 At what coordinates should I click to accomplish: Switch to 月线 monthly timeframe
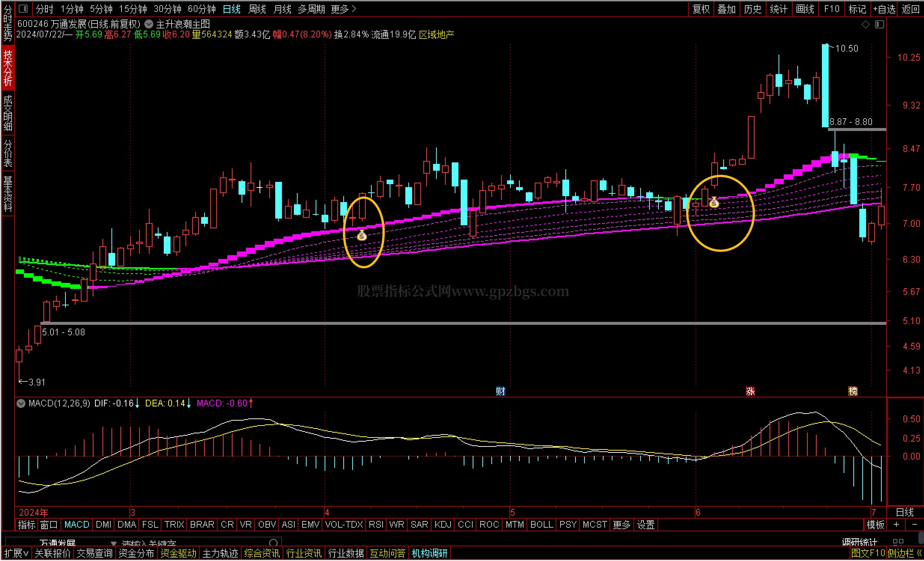(282, 9)
